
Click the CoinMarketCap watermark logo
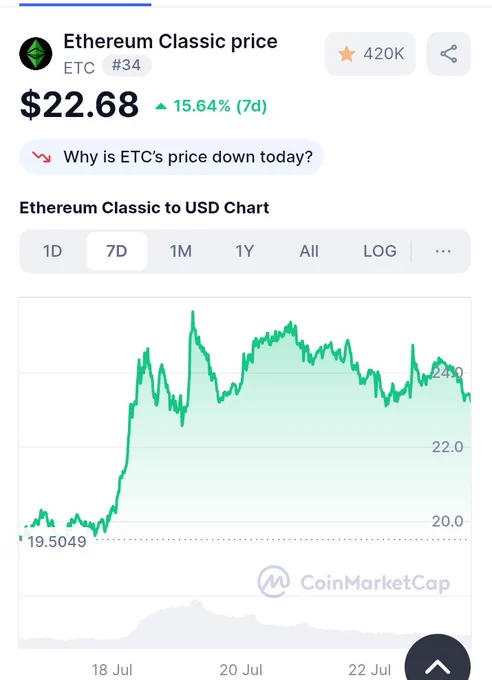point(354,582)
